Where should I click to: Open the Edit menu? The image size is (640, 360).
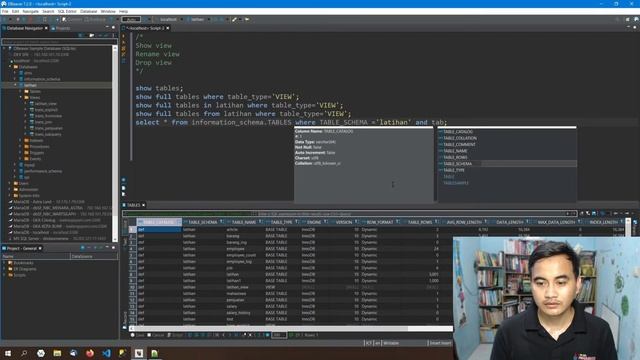(16, 11)
